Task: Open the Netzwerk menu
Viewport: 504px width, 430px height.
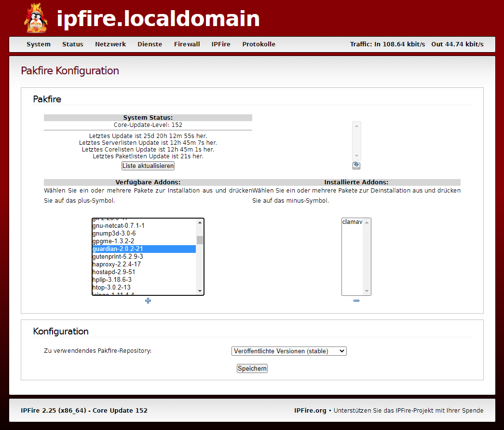Action: [x=110, y=44]
